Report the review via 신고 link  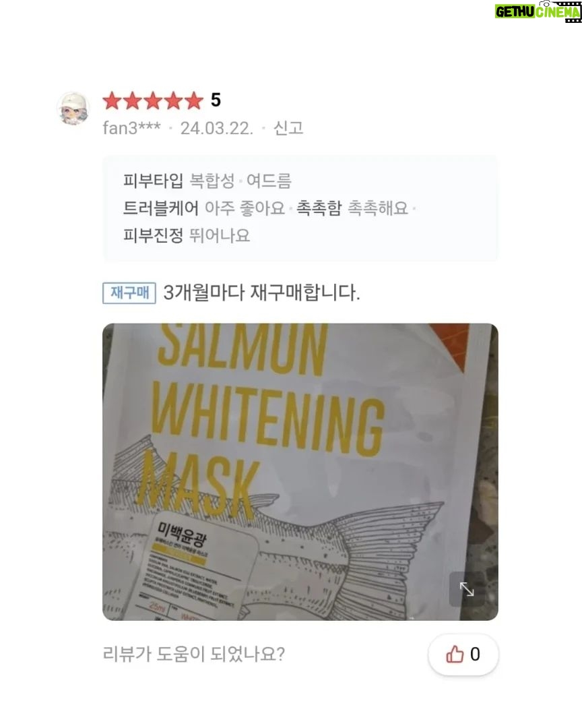point(288,127)
